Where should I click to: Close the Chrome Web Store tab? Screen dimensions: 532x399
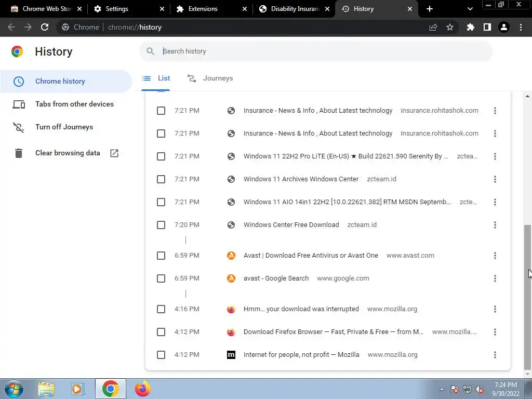click(79, 9)
